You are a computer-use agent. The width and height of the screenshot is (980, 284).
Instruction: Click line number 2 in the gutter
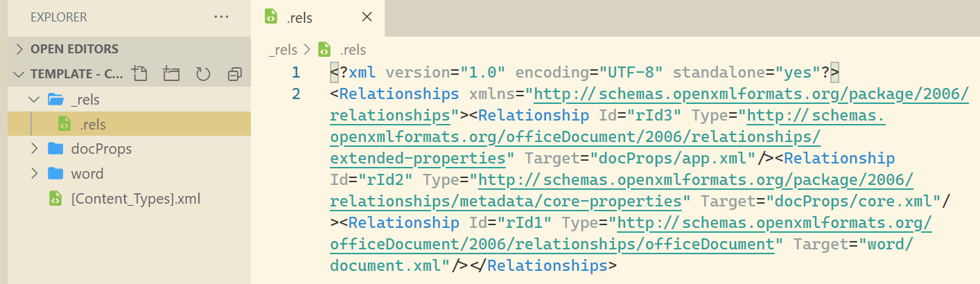[296, 94]
